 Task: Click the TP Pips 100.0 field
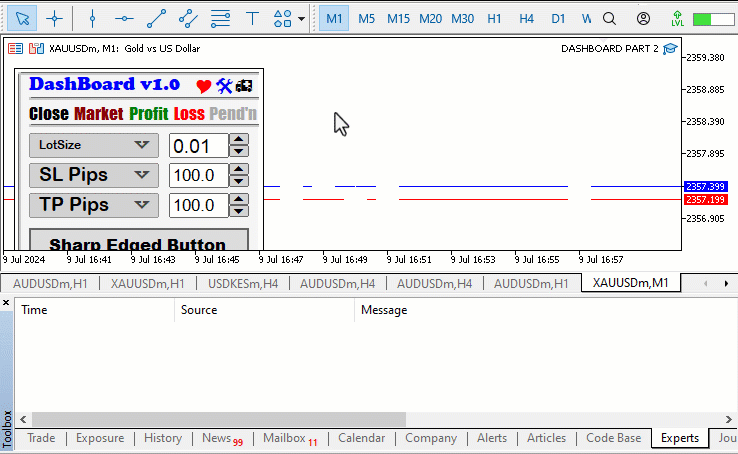point(199,206)
